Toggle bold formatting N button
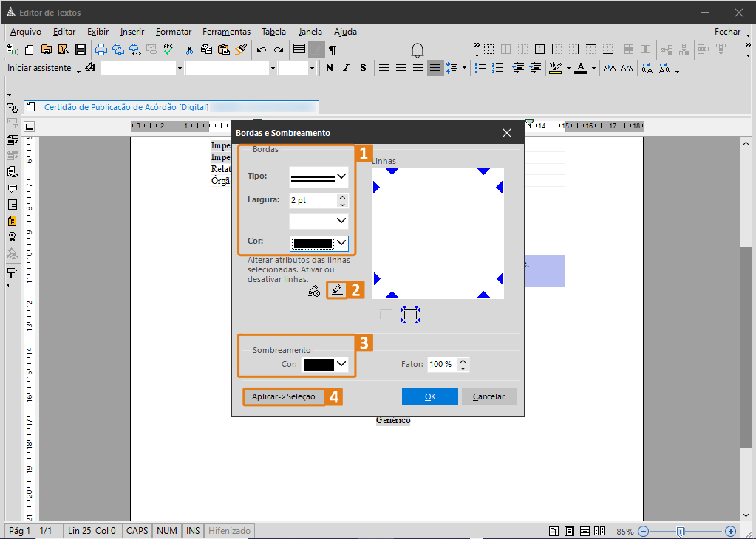 pos(330,68)
